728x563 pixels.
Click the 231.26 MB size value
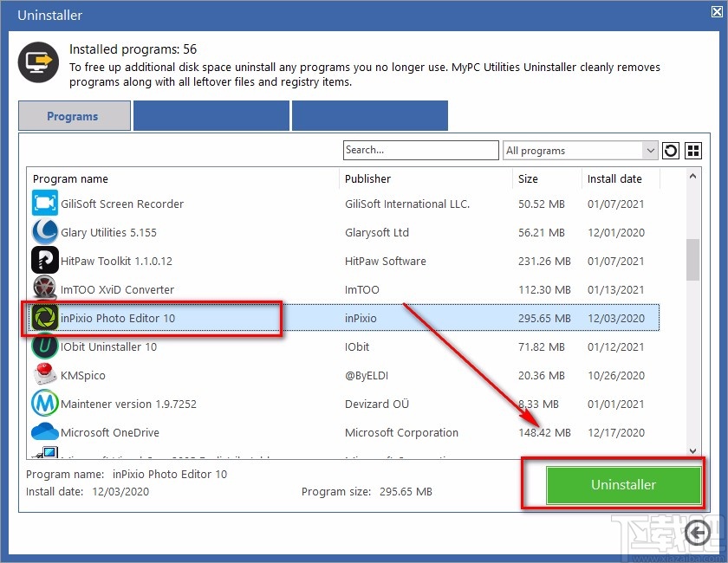[x=544, y=261]
